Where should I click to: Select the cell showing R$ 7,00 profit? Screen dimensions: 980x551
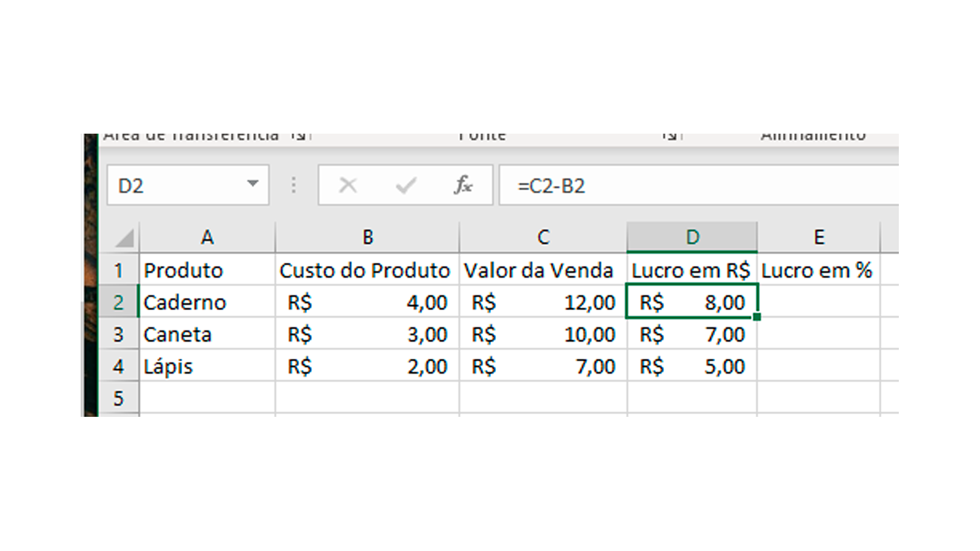[692, 334]
